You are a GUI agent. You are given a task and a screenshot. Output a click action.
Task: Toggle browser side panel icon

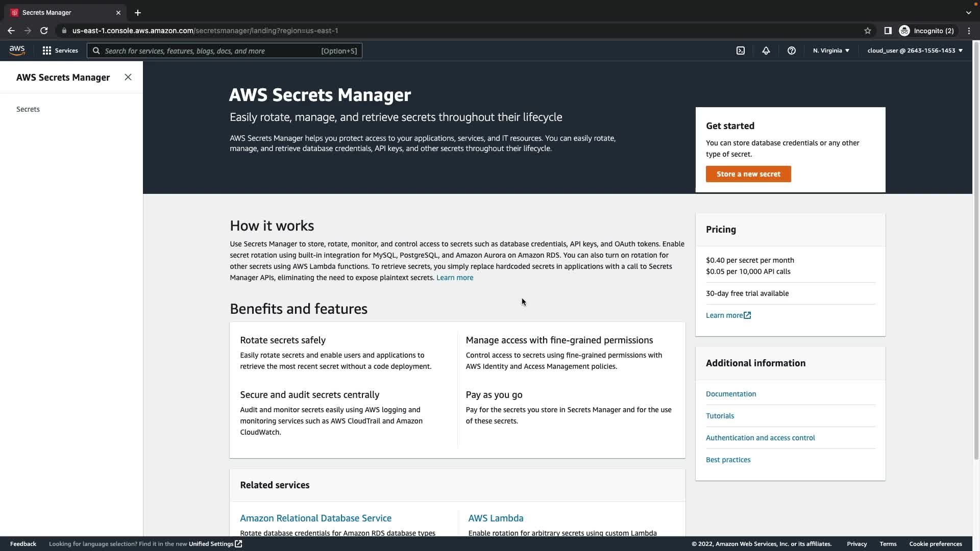(x=888, y=31)
